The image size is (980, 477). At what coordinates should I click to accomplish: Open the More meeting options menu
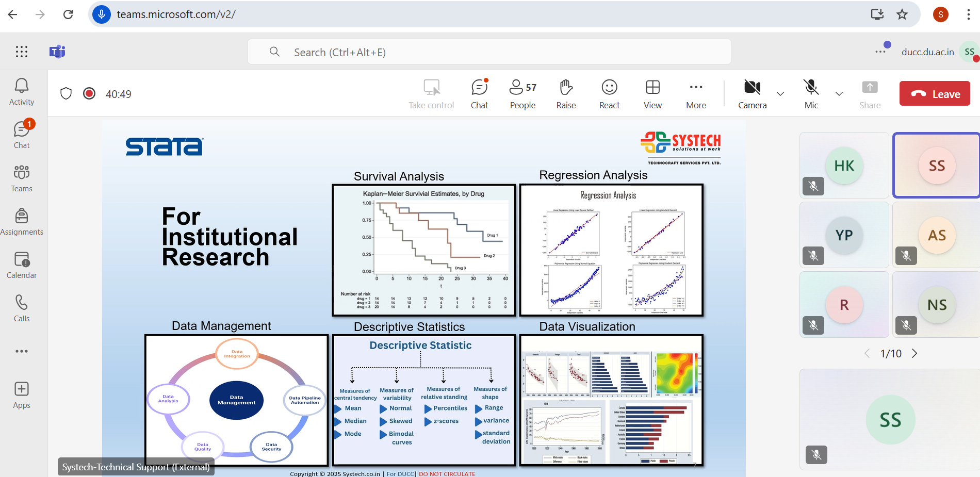point(696,94)
